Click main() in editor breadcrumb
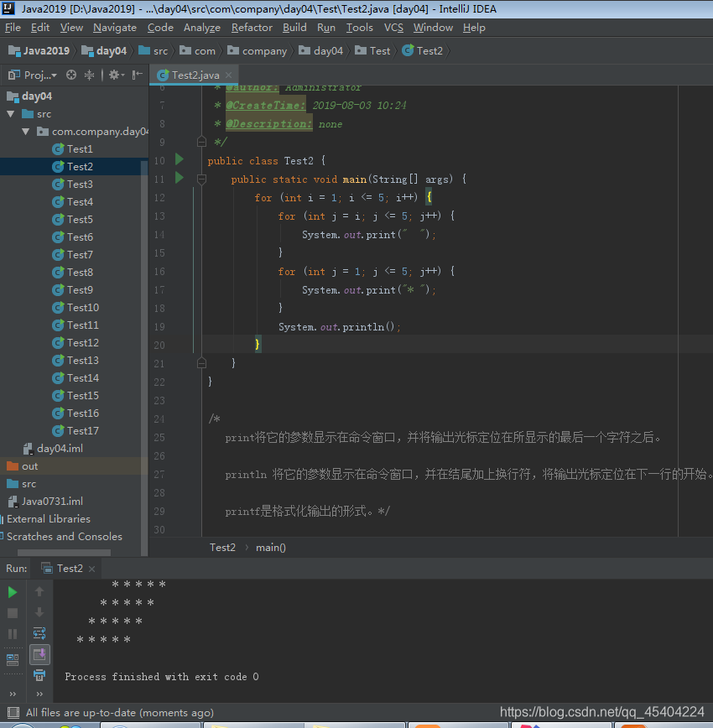713x728 pixels. [x=271, y=548]
